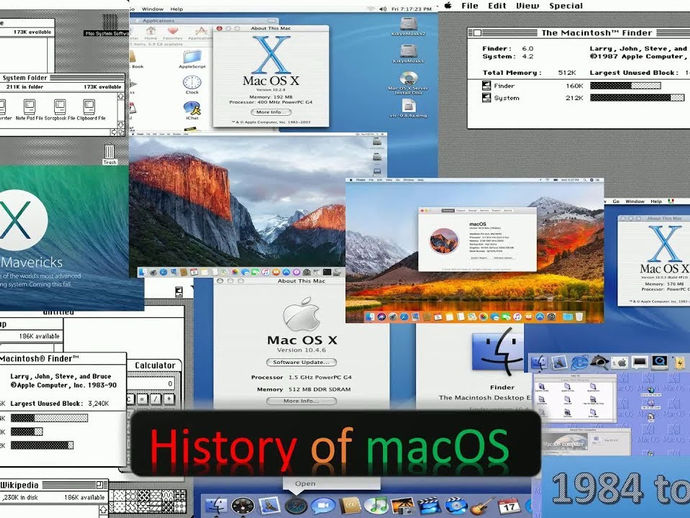
Task: Click Finder memory usage bar
Action: (x=625, y=86)
